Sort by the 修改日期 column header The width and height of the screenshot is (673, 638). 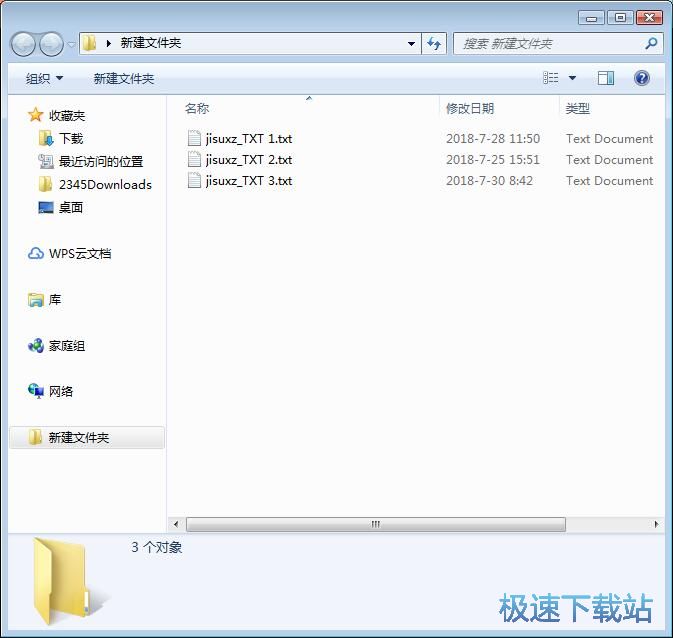click(470, 109)
